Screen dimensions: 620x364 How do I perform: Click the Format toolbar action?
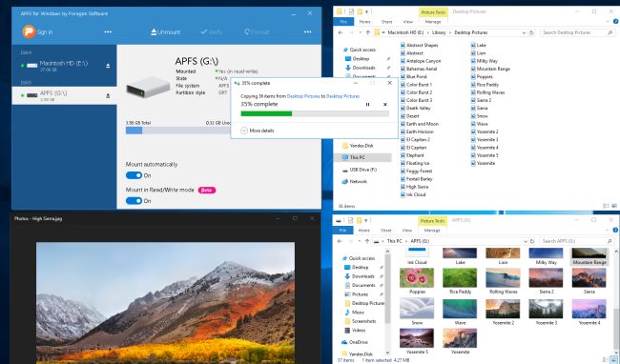(257, 32)
